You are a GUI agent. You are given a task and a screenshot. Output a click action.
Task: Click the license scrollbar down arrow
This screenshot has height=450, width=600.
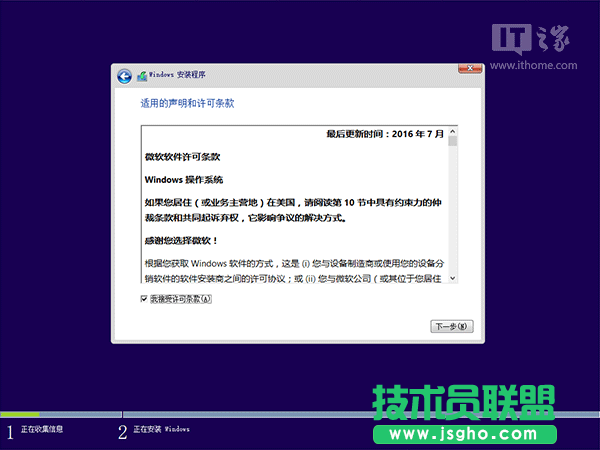coord(453,278)
